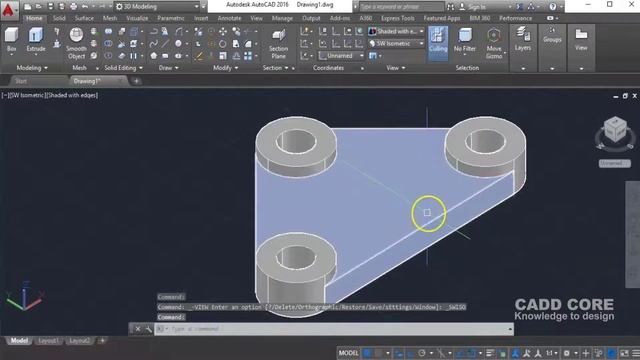This screenshot has height=360, width=640.
Task: Switch to the Mesh ribbon tab
Action: pyautogui.click(x=110, y=18)
